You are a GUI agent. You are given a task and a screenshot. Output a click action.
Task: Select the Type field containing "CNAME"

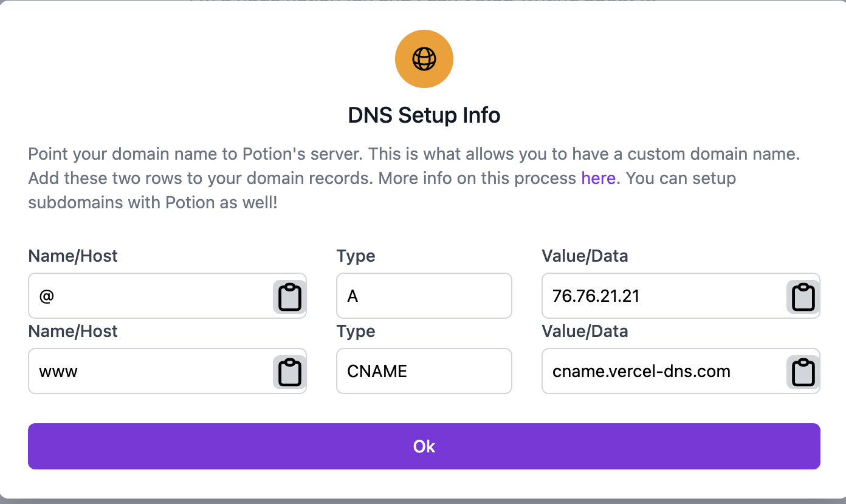click(x=424, y=371)
